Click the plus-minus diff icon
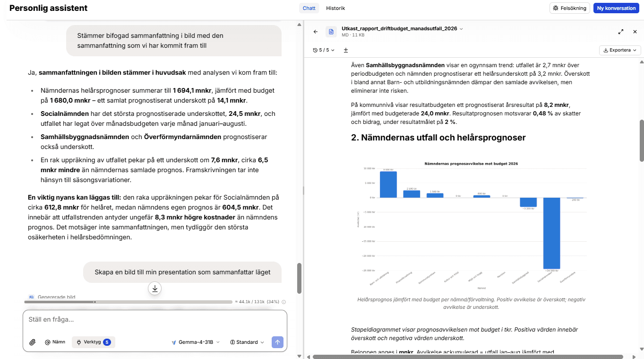Image resolution: width=644 pixels, height=359 pixels. (x=346, y=50)
